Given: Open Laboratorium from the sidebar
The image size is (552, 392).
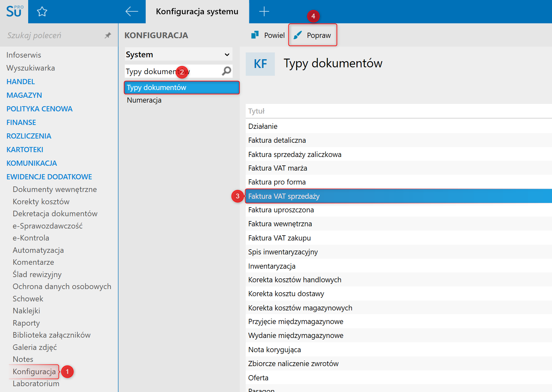Looking at the screenshot, I should click(x=36, y=384).
